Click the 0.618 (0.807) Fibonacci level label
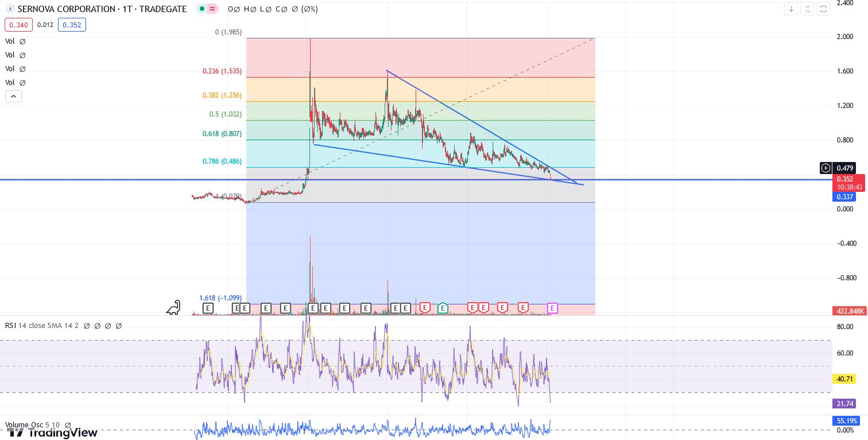The image size is (868, 440). coord(222,134)
